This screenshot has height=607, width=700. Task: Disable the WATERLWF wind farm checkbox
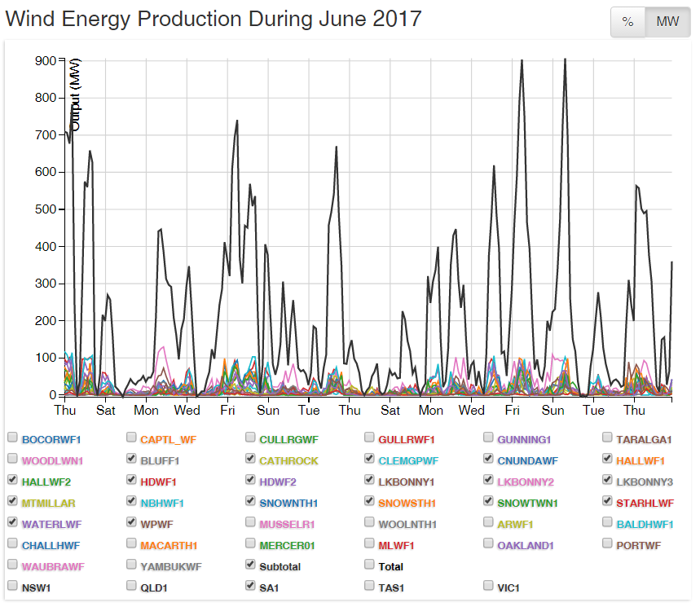click(x=12, y=522)
